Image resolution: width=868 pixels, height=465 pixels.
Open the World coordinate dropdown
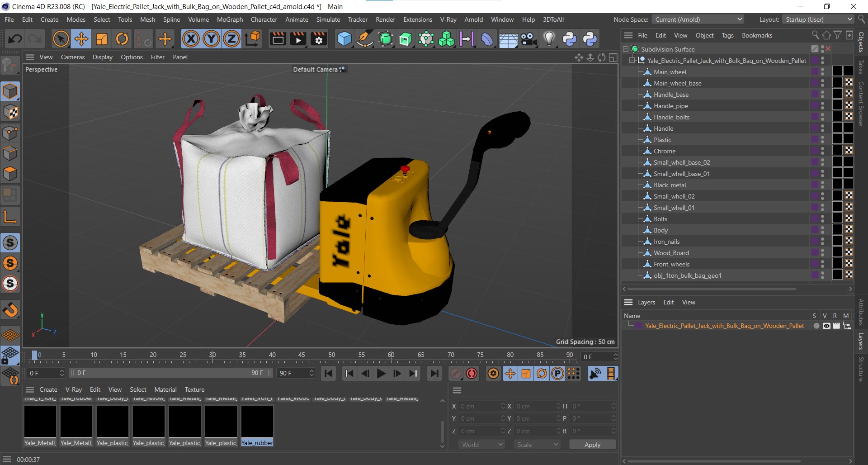click(481, 445)
